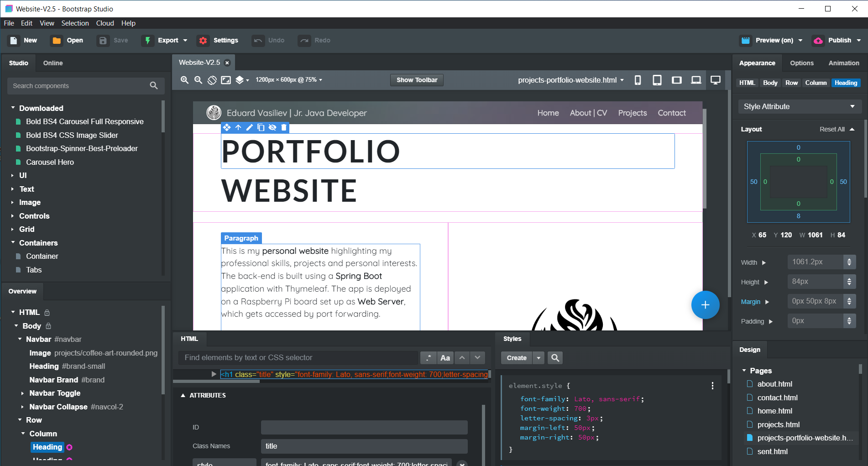868x466 pixels.
Task: Open the Style Attribute dropdown
Action: point(799,106)
